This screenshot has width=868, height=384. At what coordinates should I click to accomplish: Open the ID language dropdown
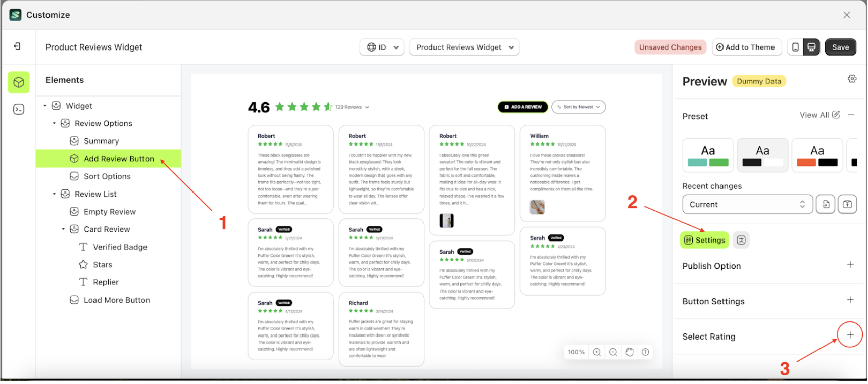tap(382, 47)
